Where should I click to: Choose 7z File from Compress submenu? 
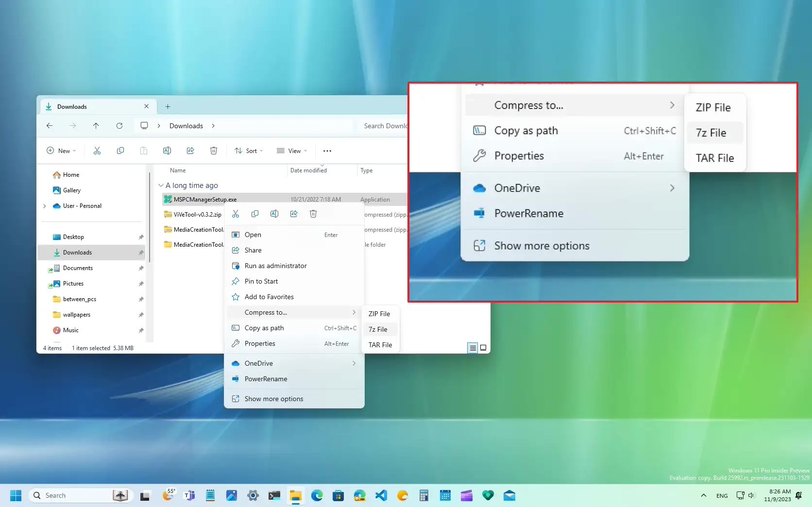coord(378,329)
